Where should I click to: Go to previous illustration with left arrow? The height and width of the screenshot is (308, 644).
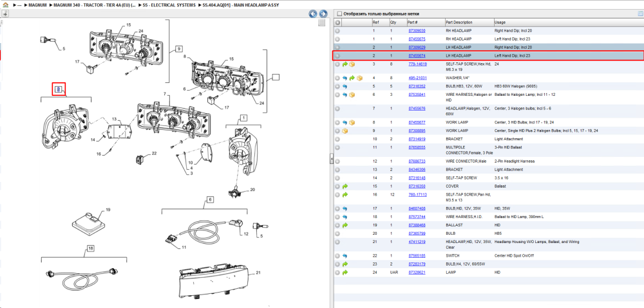pyautogui.click(x=313, y=14)
